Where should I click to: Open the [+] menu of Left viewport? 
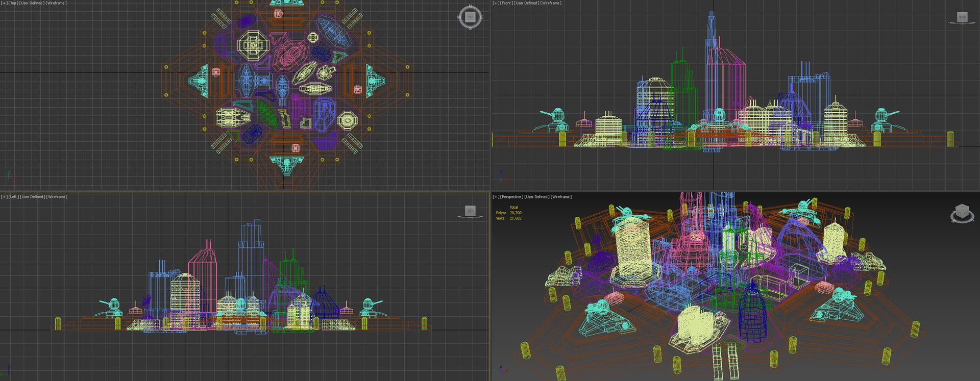4,197
